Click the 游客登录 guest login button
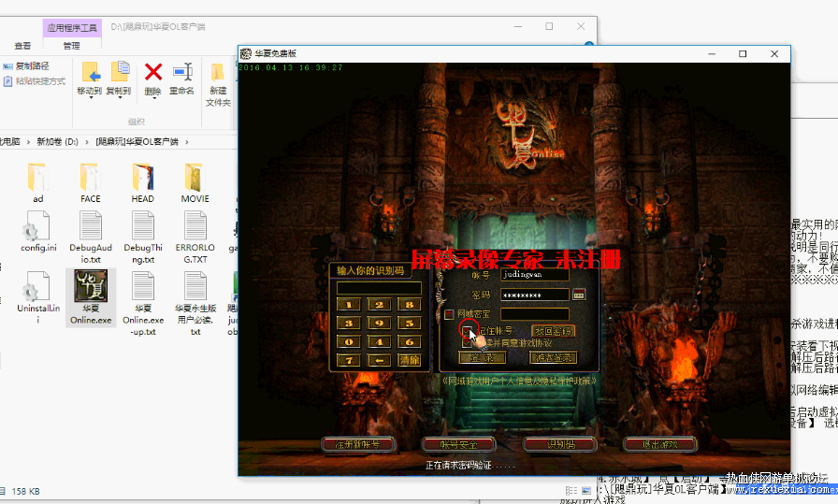838x504 pixels. coord(553,357)
